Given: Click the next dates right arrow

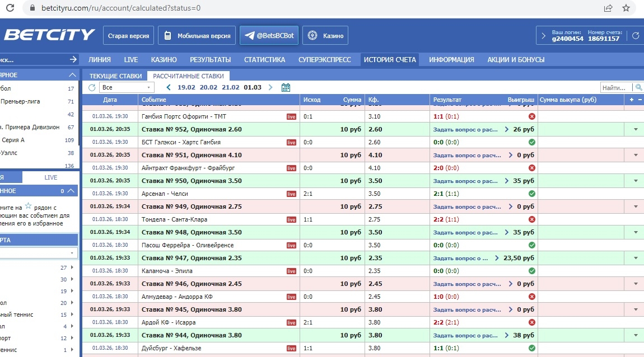Looking at the screenshot, I should [270, 87].
